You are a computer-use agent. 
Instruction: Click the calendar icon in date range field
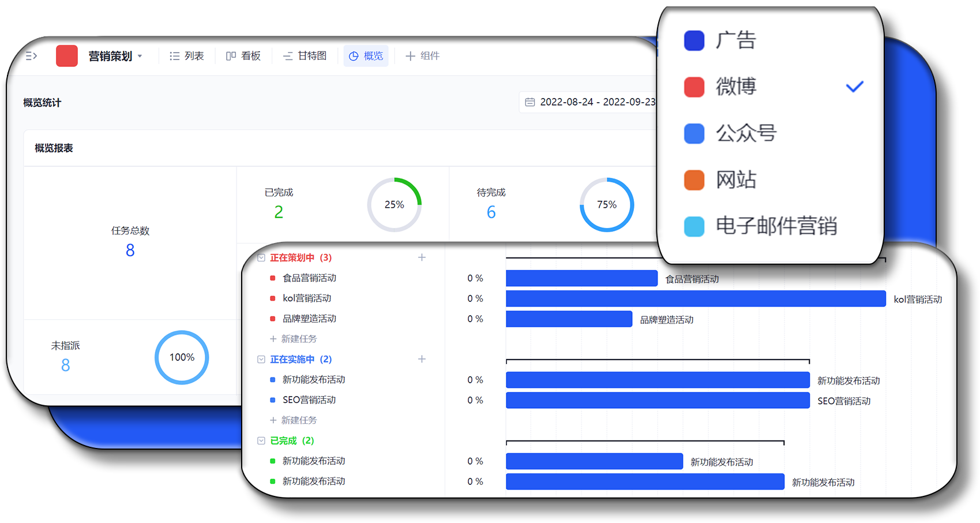coord(530,102)
